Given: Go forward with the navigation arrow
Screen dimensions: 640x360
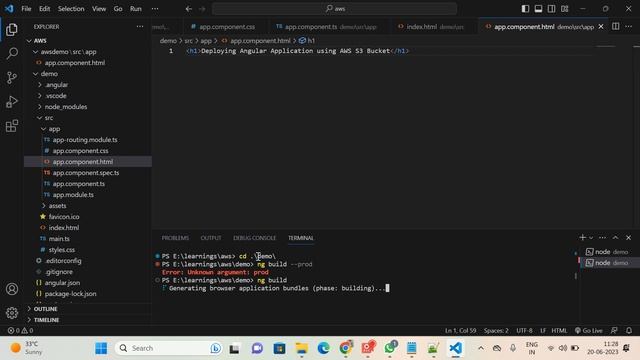Looking at the screenshot, I should [x=202, y=9].
